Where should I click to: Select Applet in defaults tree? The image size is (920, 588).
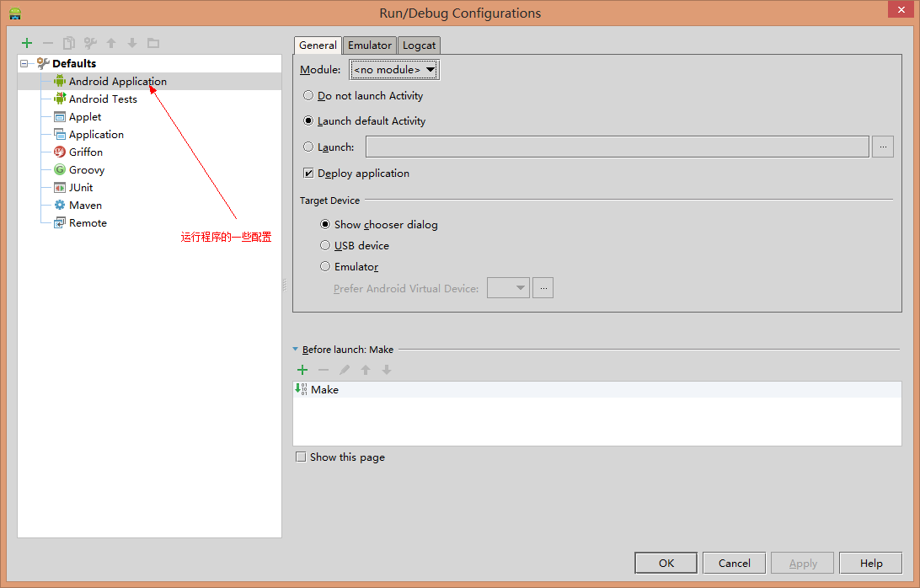[85, 117]
